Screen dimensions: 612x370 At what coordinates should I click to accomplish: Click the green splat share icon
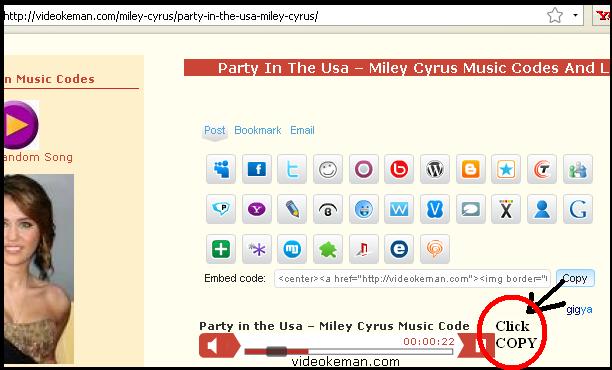(x=328, y=249)
